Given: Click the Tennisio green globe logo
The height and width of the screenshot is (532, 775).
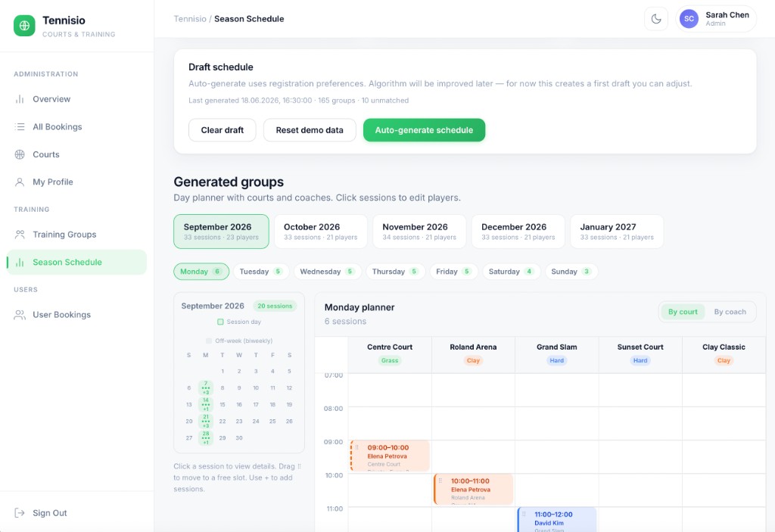Looking at the screenshot, I should tap(24, 26).
